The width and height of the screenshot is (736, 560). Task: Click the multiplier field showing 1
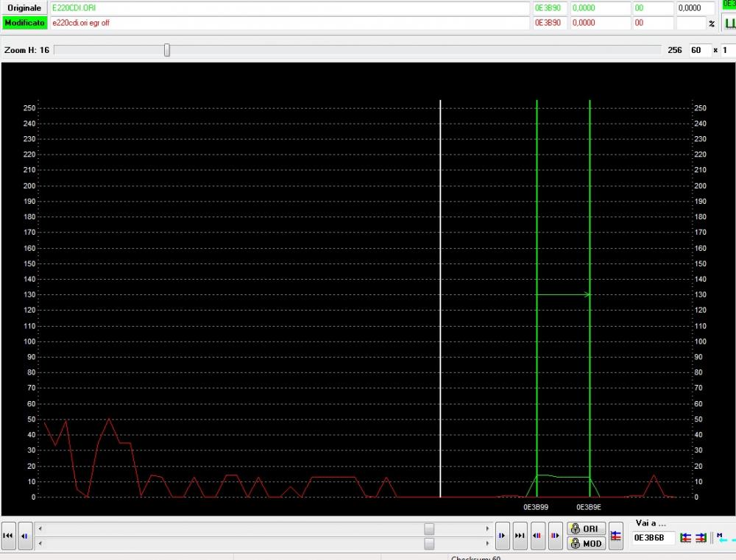tap(729, 50)
